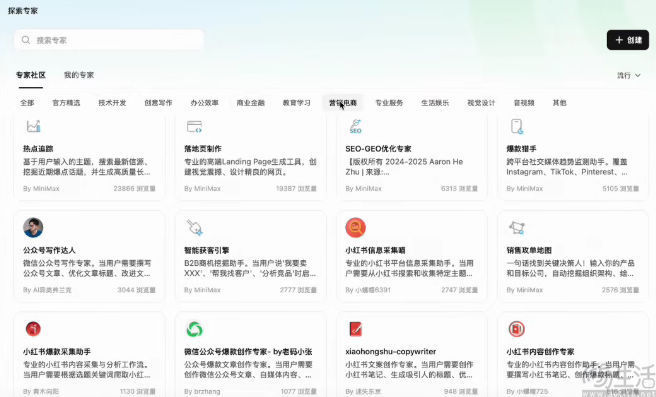Select the 音视频 category filter
656x397 pixels.
click(x=524, y=102)
